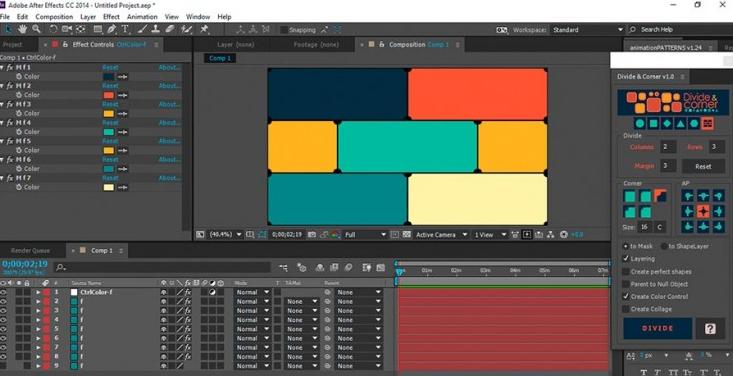Open the Animation menu
733x376 pixels.
click(142, 17)
